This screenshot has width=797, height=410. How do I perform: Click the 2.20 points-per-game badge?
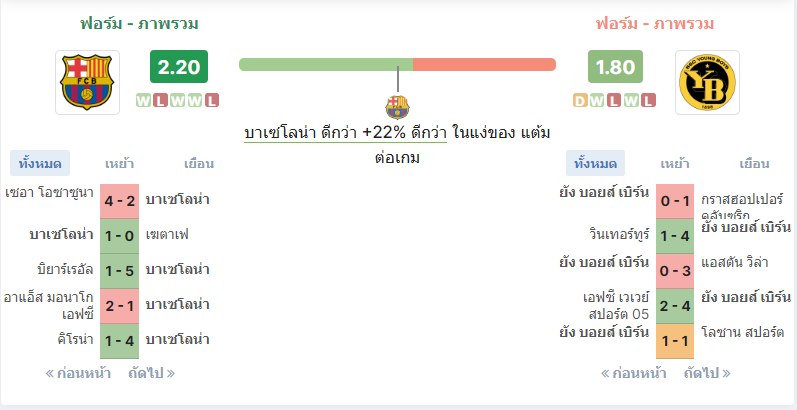pos(179,67)
